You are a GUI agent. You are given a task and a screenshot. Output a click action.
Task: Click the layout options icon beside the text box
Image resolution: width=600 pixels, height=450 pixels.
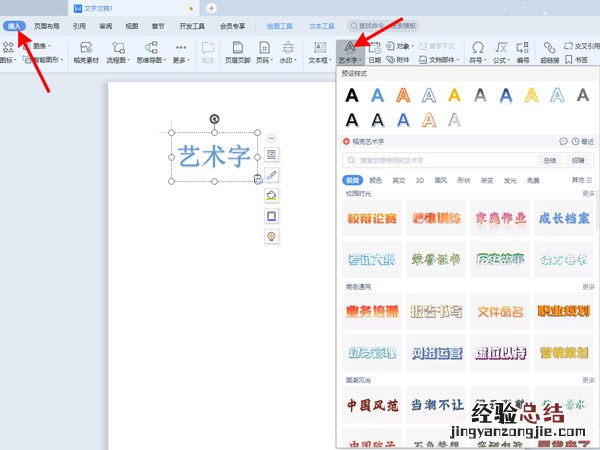pyautogui.click(x=271, y=154)
